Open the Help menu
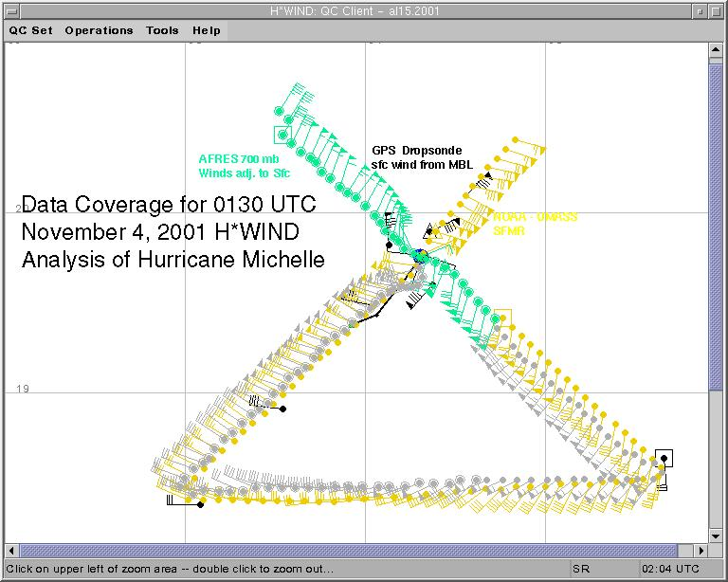 pos(207,30)
